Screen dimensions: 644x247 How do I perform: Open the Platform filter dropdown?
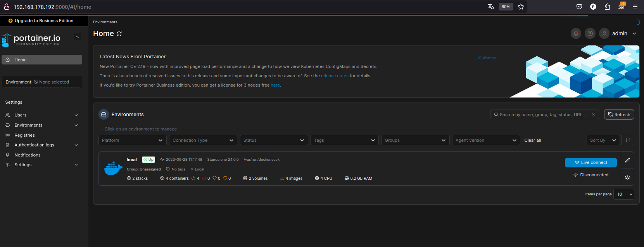tap(132, 140)
